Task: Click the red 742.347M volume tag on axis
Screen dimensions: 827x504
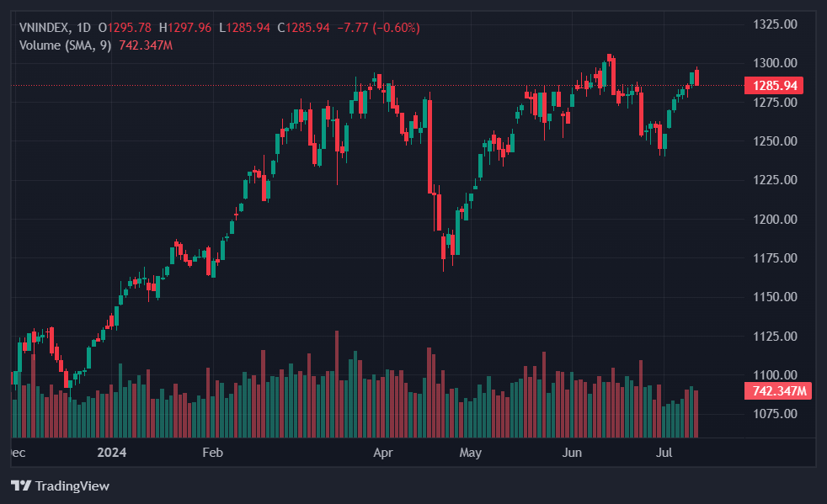Action: (777, 391)
